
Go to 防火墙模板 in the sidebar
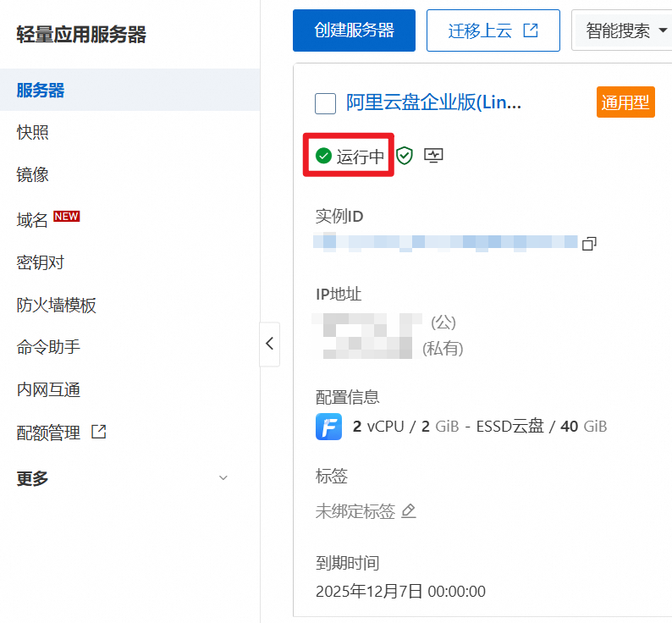(57, 305)
